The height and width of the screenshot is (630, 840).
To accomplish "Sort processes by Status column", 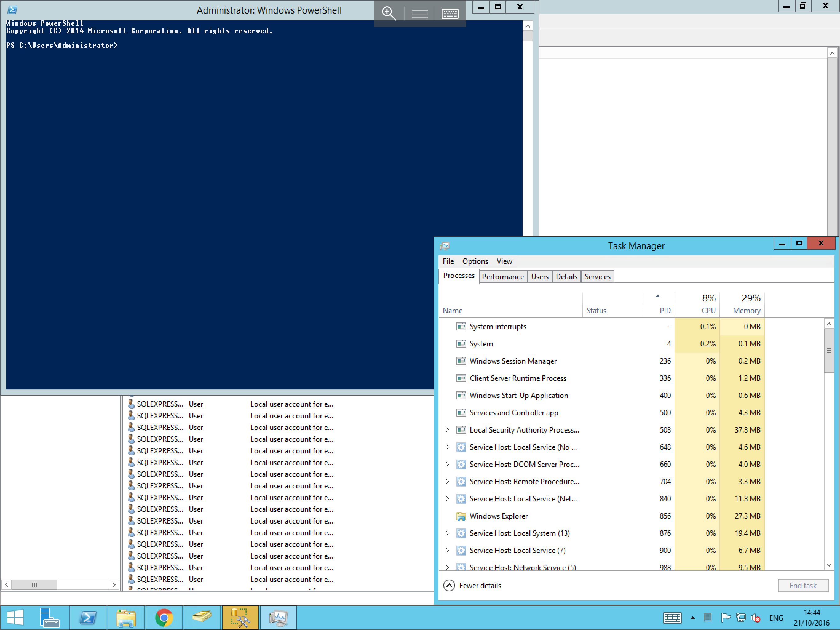I will 613,305.
